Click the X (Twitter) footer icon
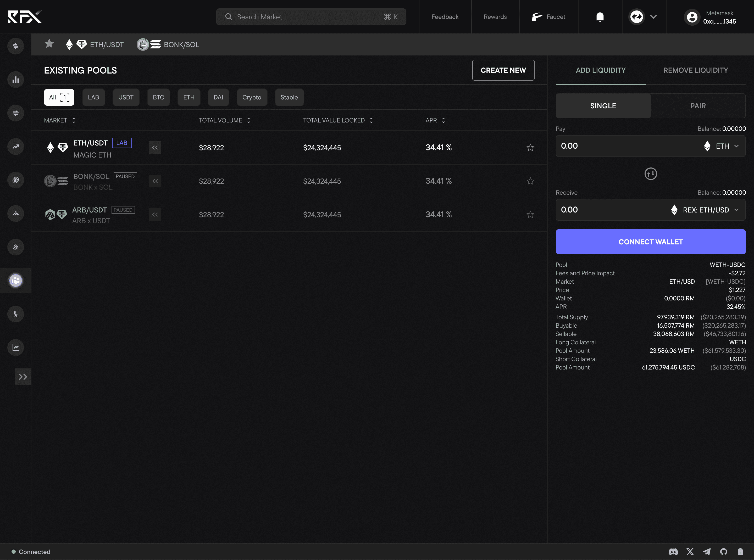 pyautogui.click(x=690, y=552)
